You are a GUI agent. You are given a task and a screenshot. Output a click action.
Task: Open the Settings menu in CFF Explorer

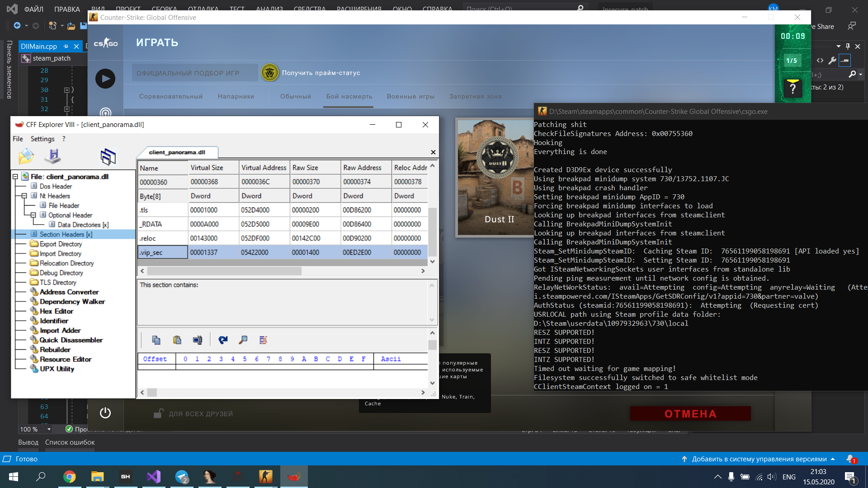click(42, 139)
